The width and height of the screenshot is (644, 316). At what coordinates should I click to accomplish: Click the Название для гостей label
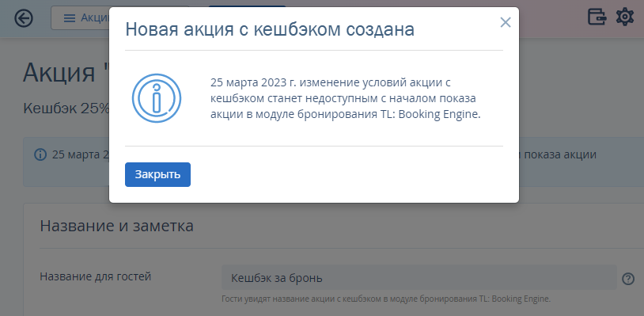point(95,276)
